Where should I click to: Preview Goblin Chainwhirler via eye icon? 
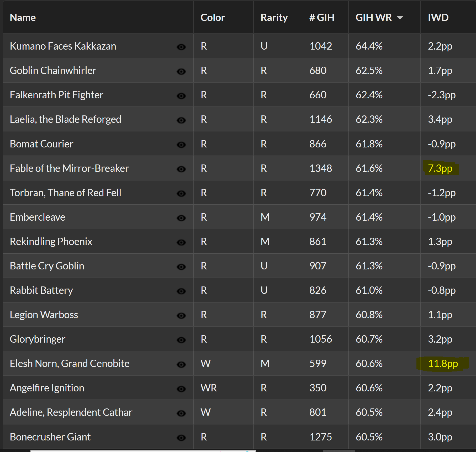click(x=181, y=71)
